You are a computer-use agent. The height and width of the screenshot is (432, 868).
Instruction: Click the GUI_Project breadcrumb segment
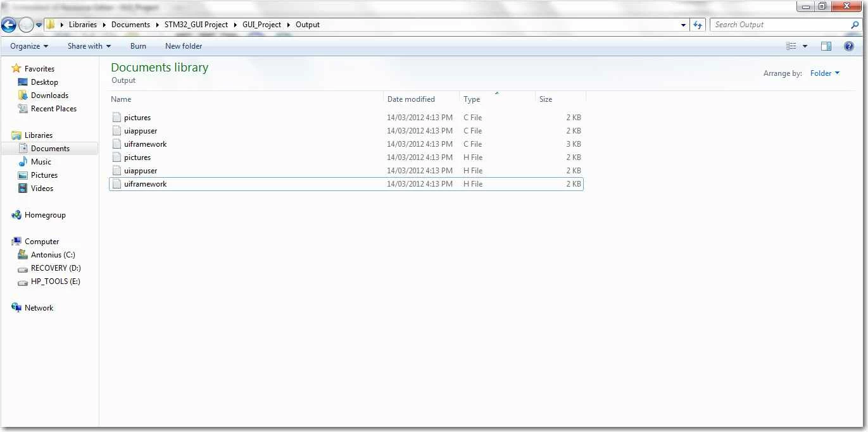pos(261,25)
